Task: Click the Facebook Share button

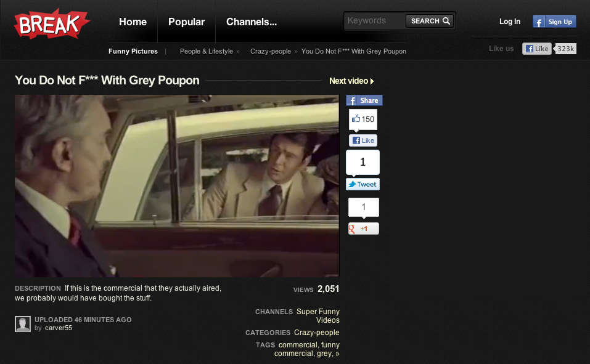Action: point(364,100)
